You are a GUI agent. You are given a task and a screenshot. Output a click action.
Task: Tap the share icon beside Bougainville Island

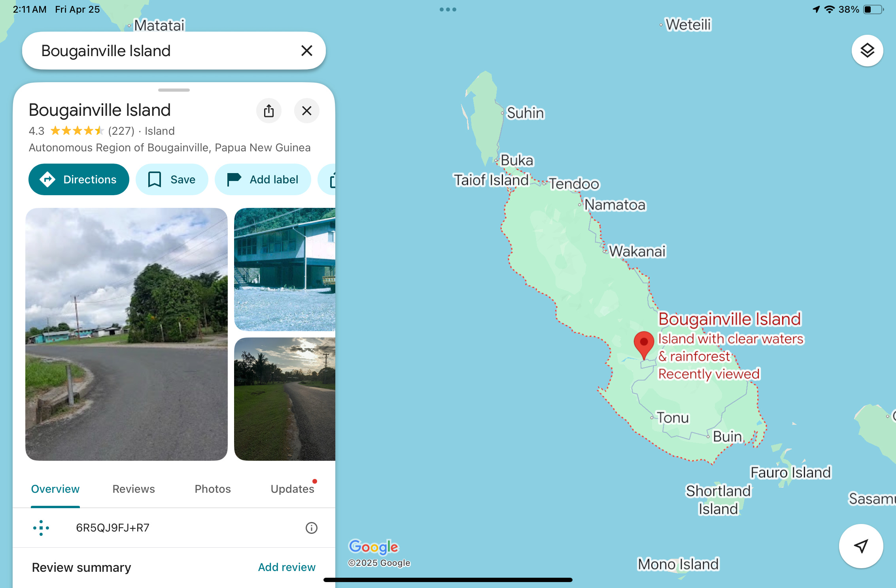click(x=269, y=111)
